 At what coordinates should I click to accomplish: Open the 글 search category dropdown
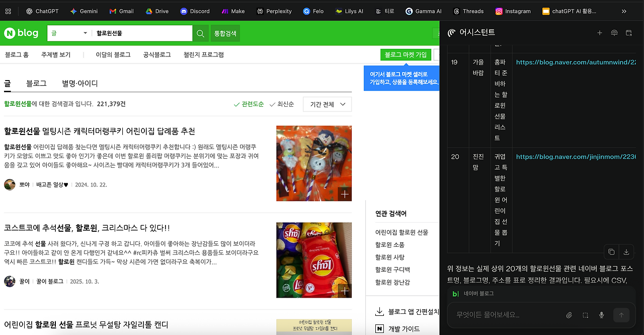click(68, 32)
